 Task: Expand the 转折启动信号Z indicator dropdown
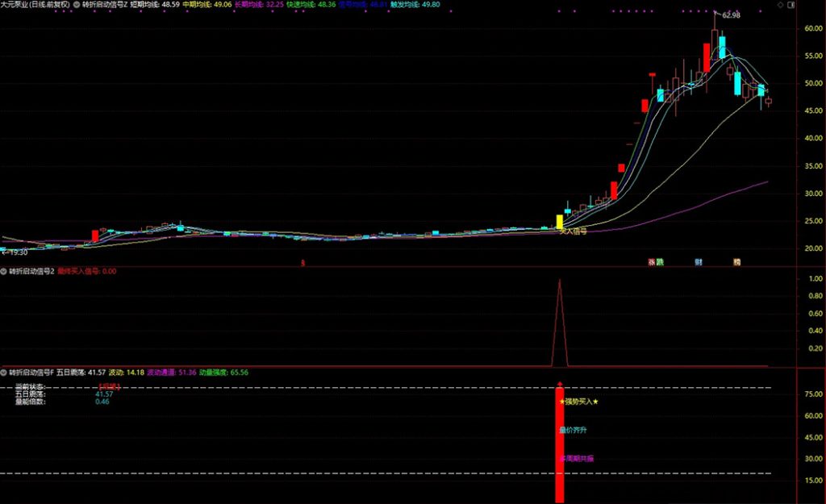click(77, 5)
